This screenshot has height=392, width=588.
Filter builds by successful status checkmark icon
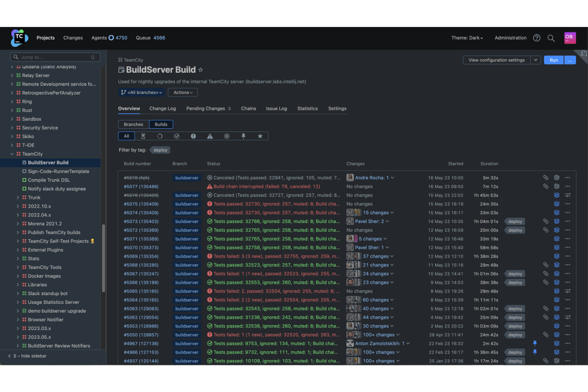[176, 136]
